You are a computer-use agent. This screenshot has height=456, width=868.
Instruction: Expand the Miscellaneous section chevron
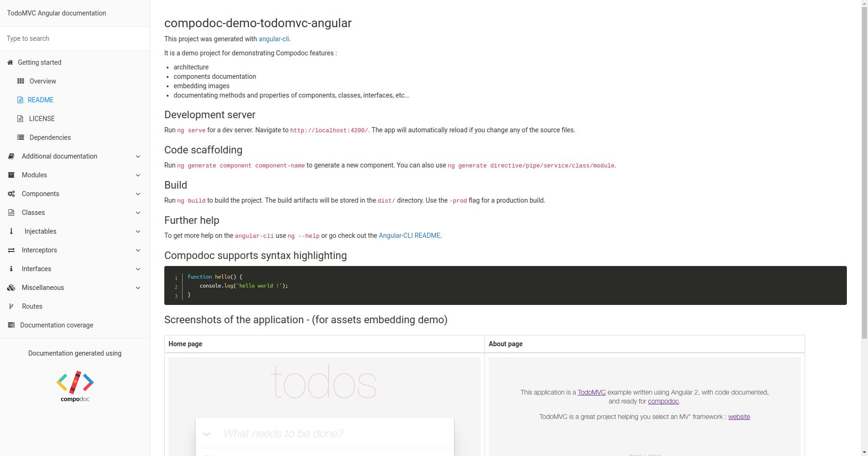(138, 288)
